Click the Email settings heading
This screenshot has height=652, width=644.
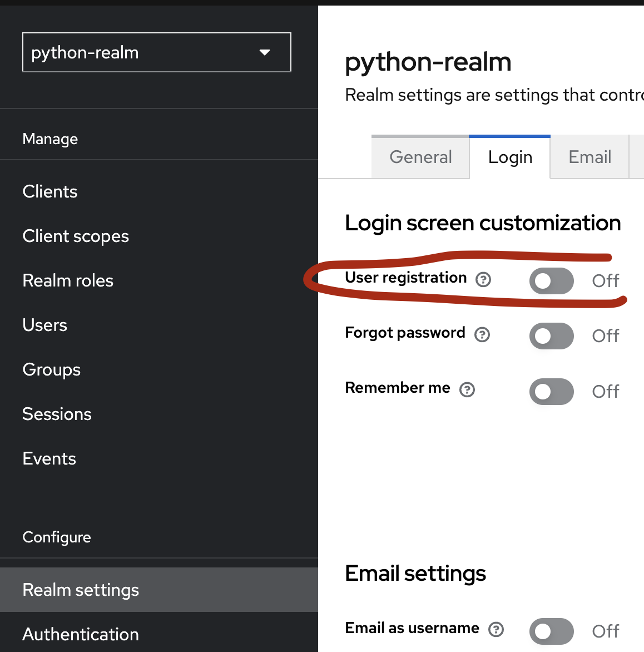pos(415,574)
